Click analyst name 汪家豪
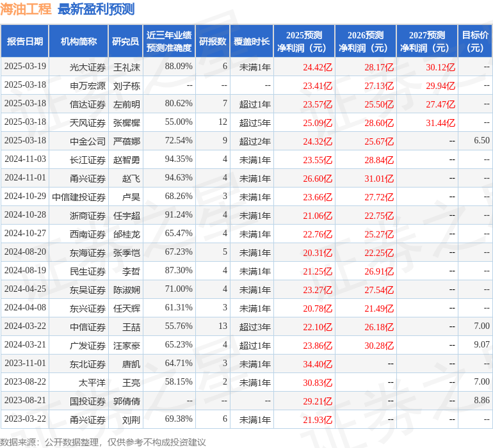The width and height of the screenshot is (493, 448). click(x=127, y=346)
